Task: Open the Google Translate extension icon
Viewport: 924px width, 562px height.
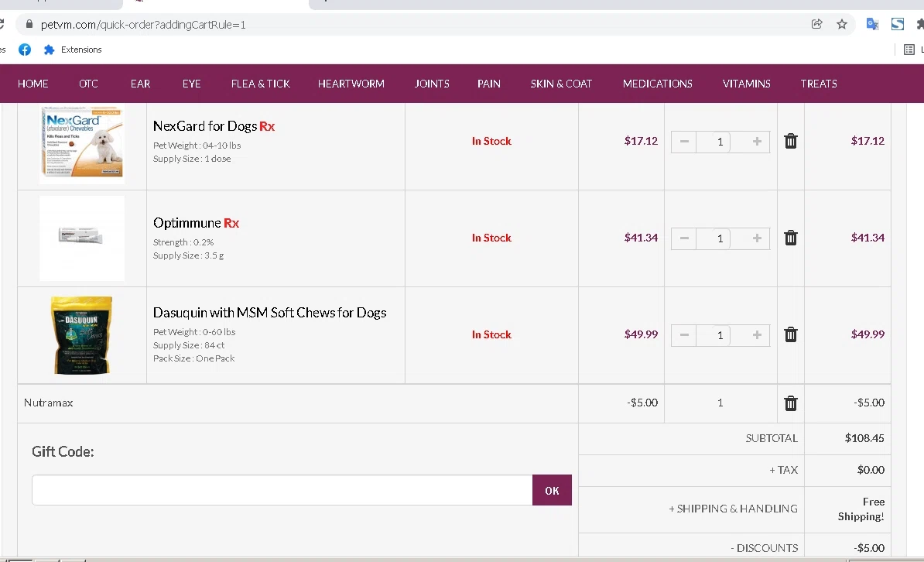Action: pyautogui.click(x=872, y=24)
